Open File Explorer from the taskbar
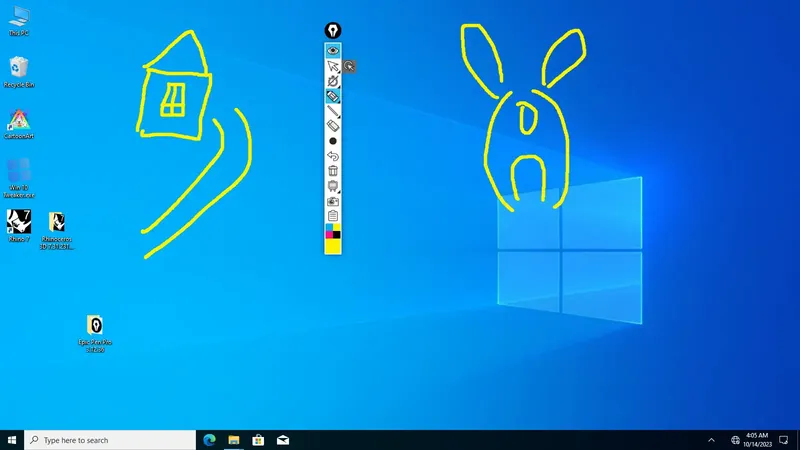 click(x=234, y=440)
